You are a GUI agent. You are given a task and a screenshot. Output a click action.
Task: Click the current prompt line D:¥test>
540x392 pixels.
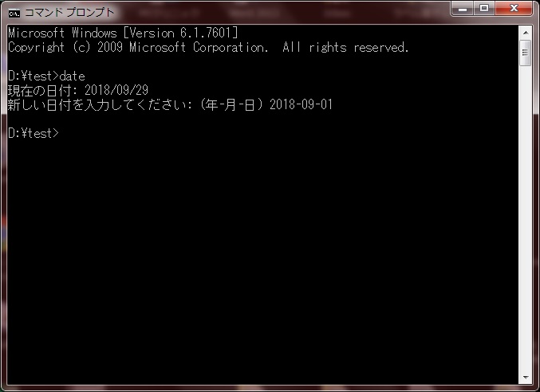(34, 133)
